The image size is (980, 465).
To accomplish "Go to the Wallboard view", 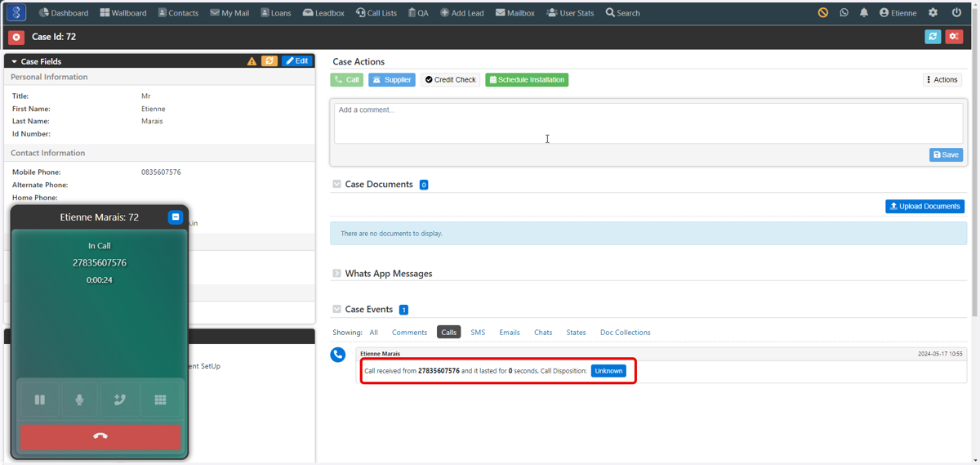I will pos(123,13).
